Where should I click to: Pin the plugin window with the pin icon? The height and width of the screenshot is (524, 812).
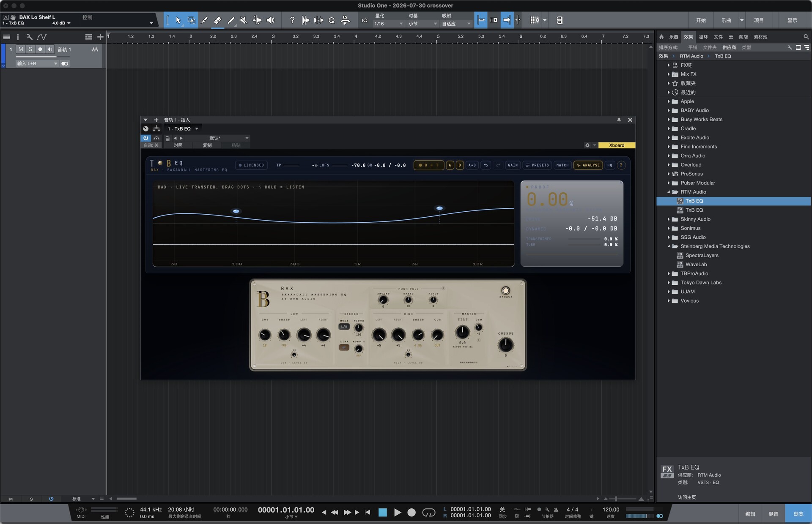coord(619,120)
